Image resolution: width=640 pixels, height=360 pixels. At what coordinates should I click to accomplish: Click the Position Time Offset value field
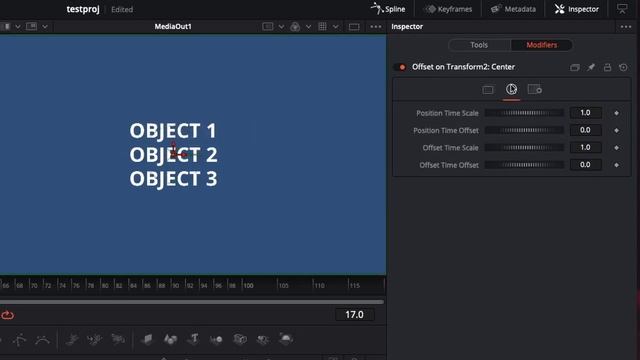coord(585,130)
